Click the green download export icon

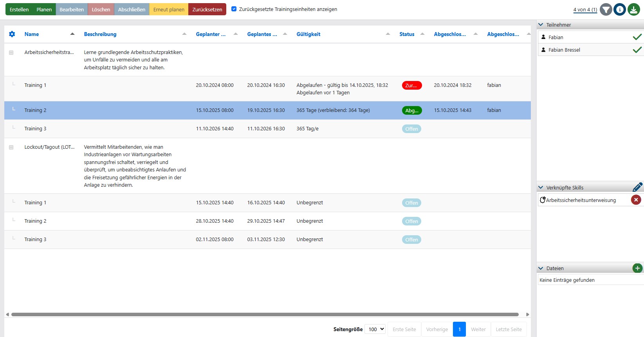[634, 9]
